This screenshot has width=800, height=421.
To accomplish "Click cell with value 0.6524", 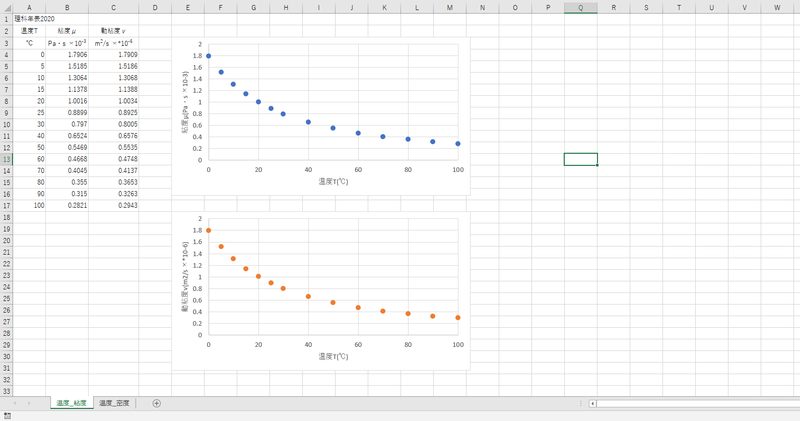I will pos(67,136).
